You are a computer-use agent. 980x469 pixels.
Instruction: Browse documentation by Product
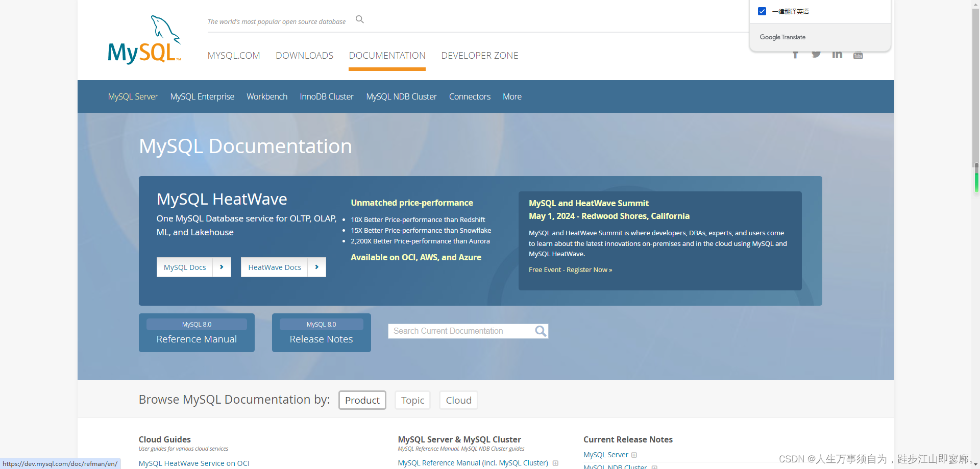click(362, 400)
